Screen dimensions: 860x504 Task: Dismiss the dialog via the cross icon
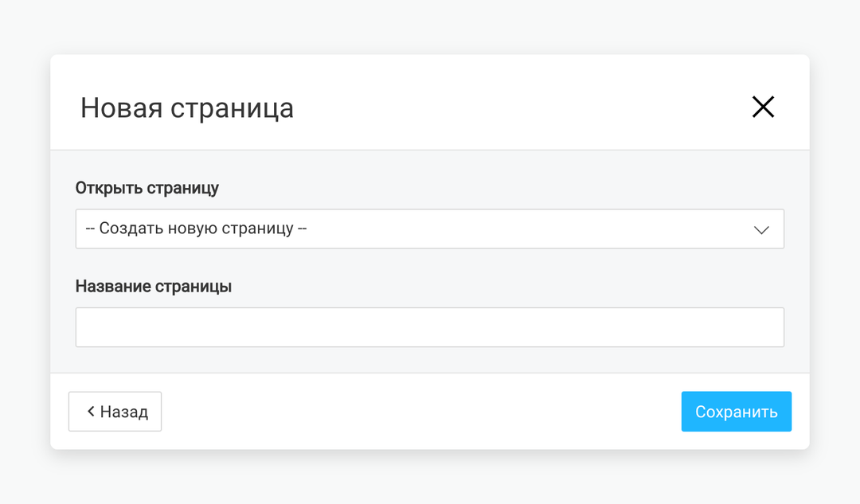coord(763,107)
